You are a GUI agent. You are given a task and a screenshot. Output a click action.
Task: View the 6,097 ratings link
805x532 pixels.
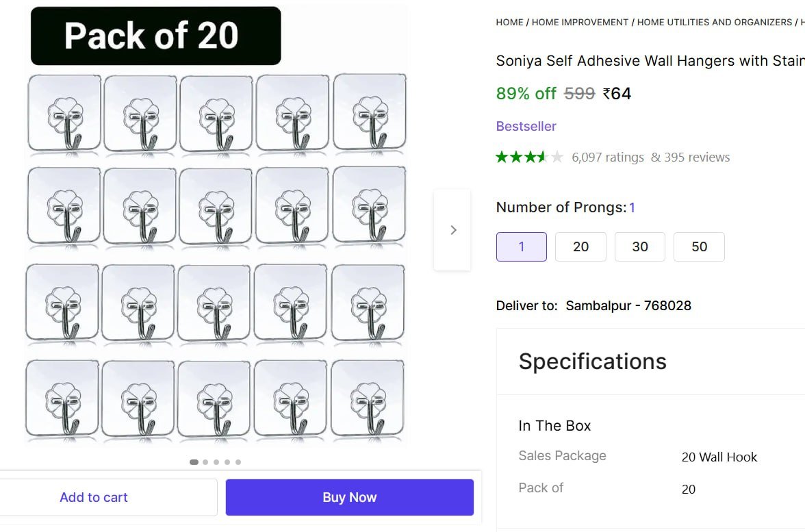(608, 157)
